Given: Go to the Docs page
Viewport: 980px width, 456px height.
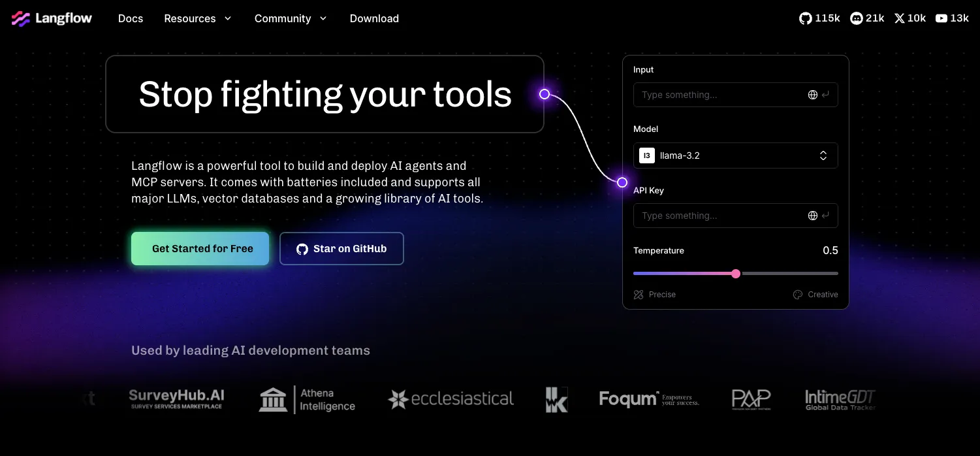Looking at the screenshot, I should click(131, 18).
